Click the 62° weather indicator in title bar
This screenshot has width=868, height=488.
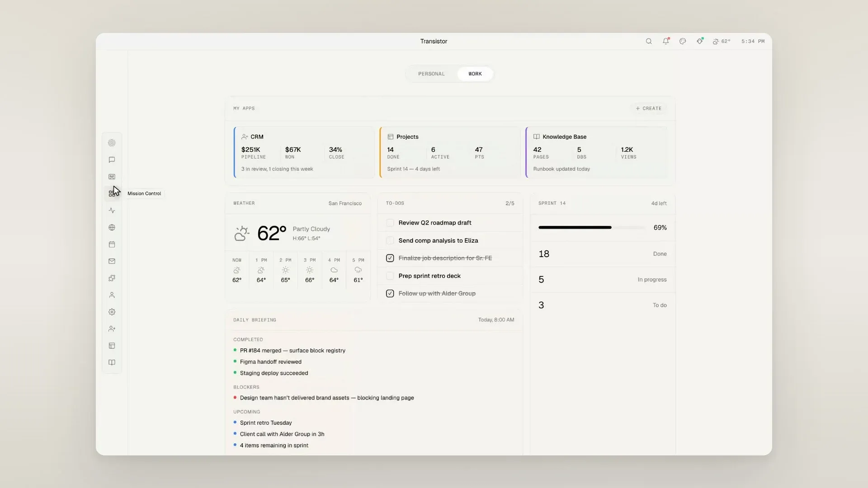coord(722,41)
